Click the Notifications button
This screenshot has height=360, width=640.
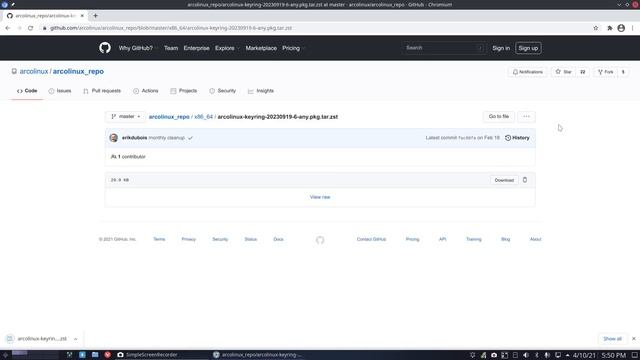click(x=527, y=72)
